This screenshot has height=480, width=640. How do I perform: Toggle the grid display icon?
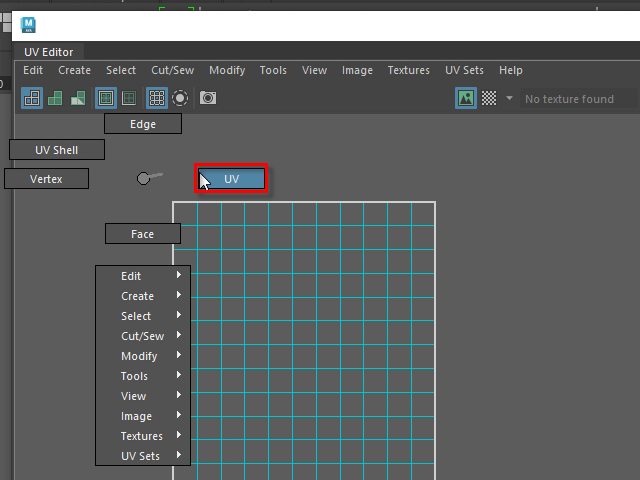[106, 98]
